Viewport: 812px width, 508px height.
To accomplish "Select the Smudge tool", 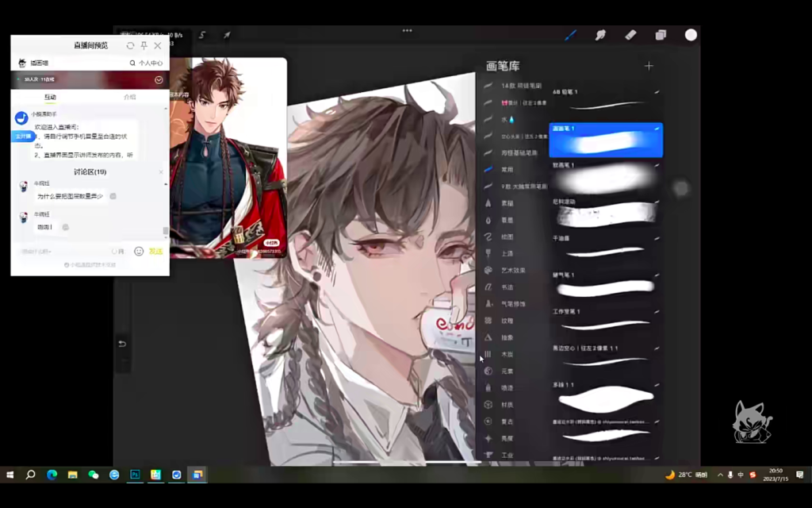I will (600, 35).
